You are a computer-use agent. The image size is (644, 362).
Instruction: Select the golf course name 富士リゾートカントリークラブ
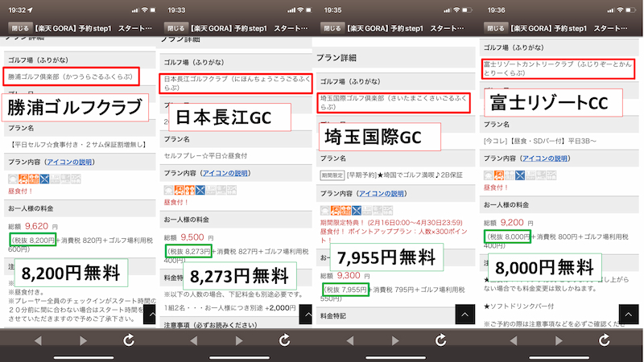pyautogui.click(x=557, y=68)
